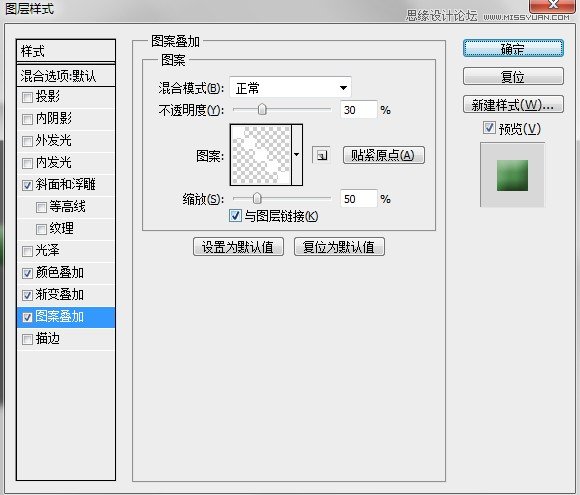580x495 pixels.
Task: Open the 渐变叠加 style settings
Action: (60, 294)
